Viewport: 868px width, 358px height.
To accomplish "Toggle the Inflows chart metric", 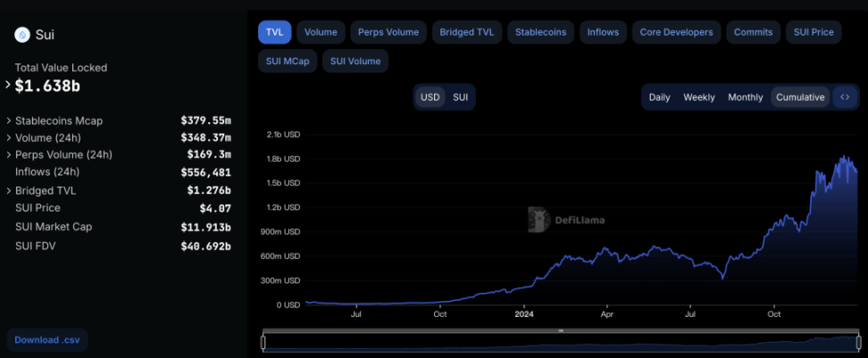I will click(603, 32).
